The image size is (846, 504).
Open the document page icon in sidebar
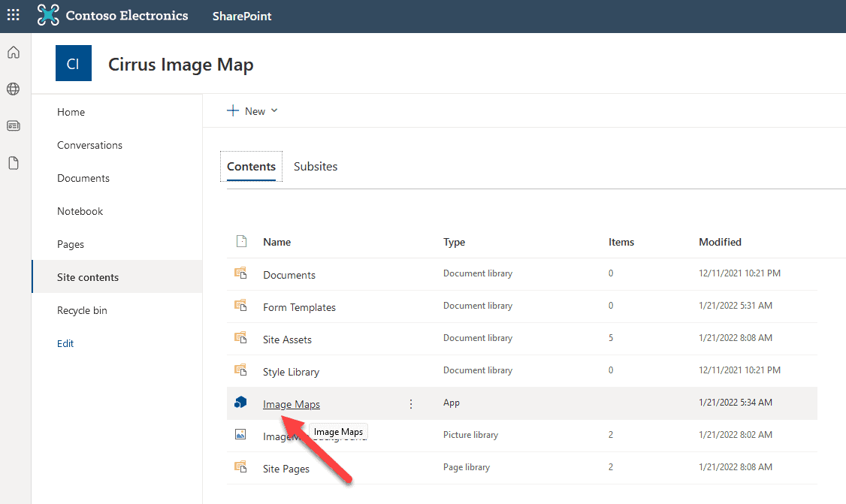pos(13,161)
